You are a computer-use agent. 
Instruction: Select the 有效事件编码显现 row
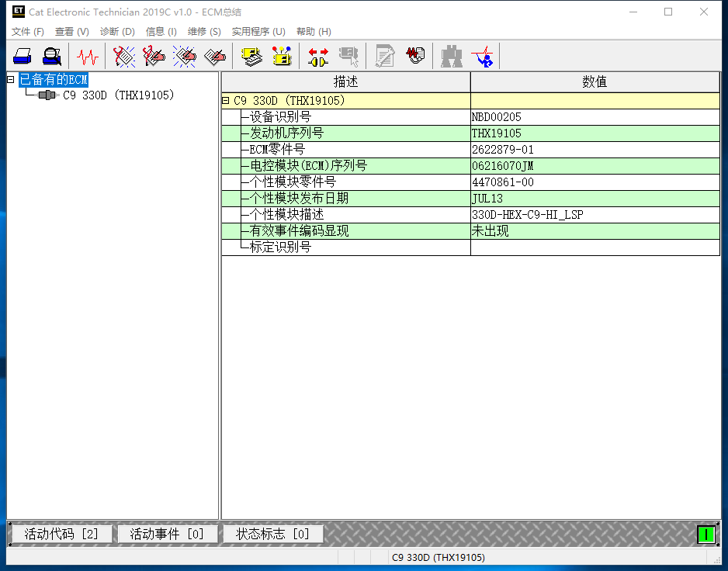pyautogui.click(x=471, y=230)
